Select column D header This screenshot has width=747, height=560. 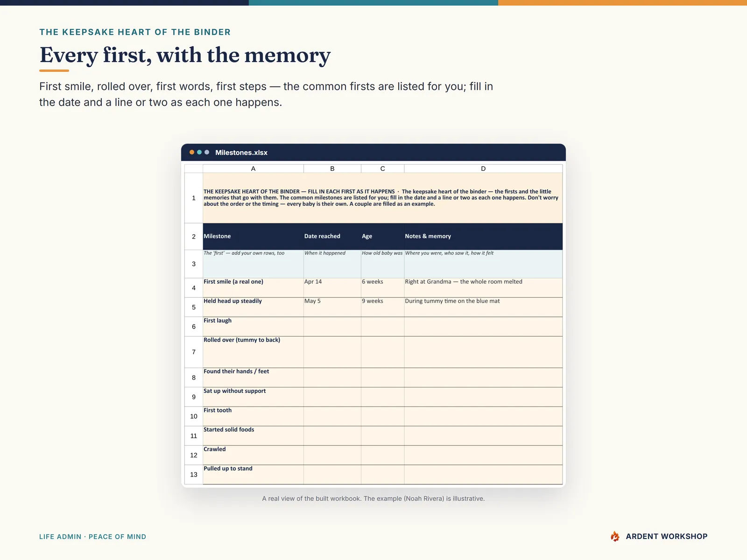[483, 168]
